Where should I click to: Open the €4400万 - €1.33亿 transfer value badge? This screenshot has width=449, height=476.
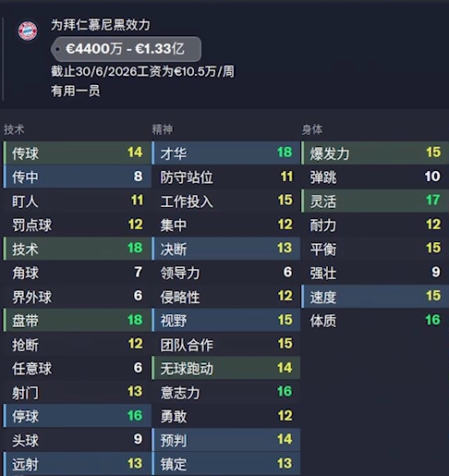pos(126,49)
